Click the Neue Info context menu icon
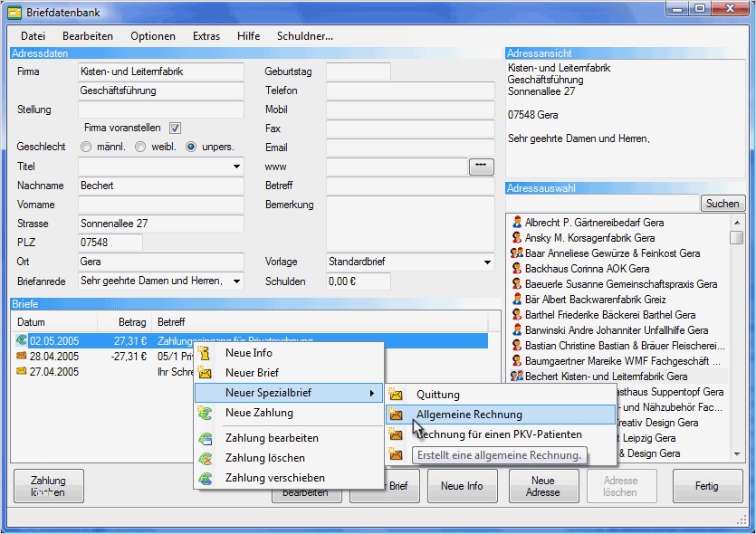Viewport: 756px width, 534px height. tap(205, 353)
